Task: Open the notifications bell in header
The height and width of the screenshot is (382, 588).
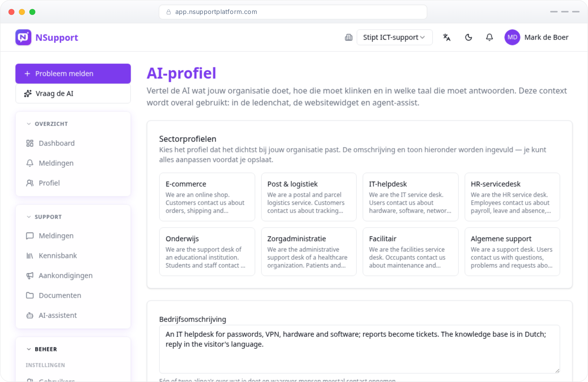Action: (489, 38)
